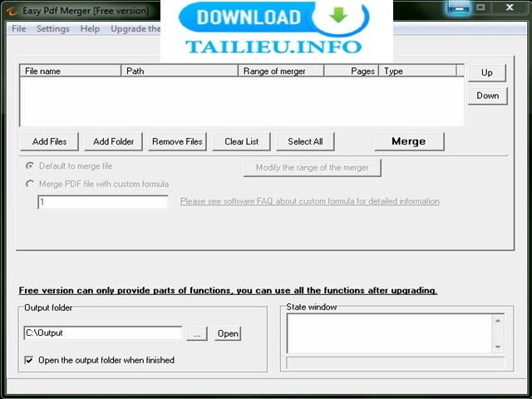The image size is (532, 399).
Task: Move selected file Up
Action: click(487, 72)
